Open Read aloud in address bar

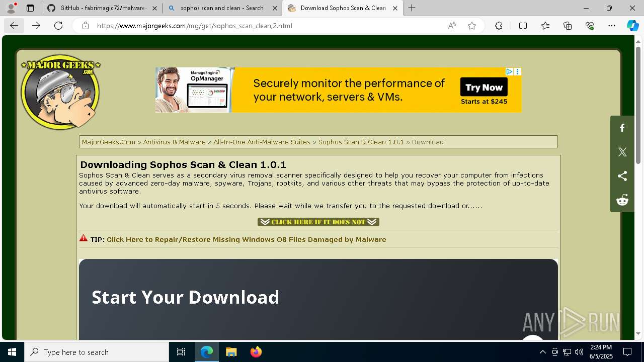coord(452,26)
